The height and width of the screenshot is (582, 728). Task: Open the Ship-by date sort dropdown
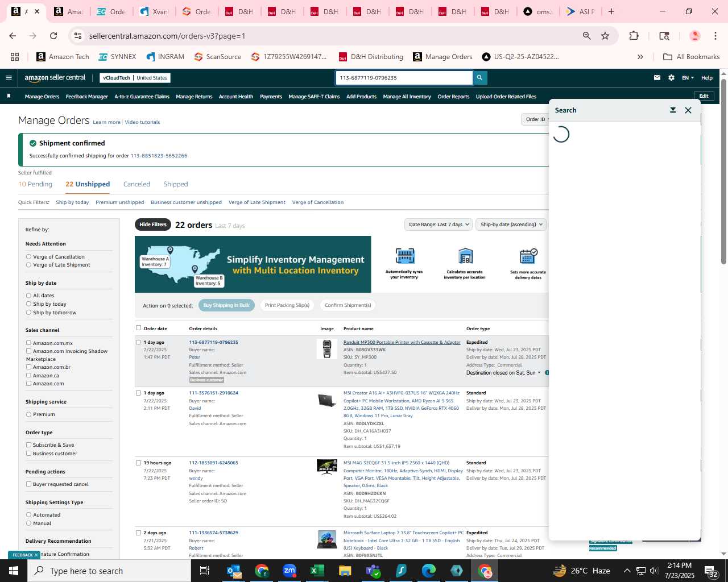click(511, 225)
